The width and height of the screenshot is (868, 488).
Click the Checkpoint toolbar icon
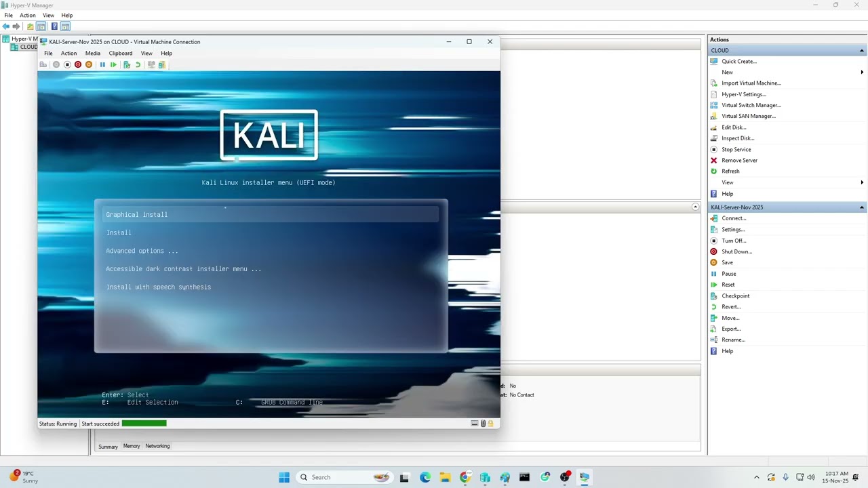(x=127, y=64)
